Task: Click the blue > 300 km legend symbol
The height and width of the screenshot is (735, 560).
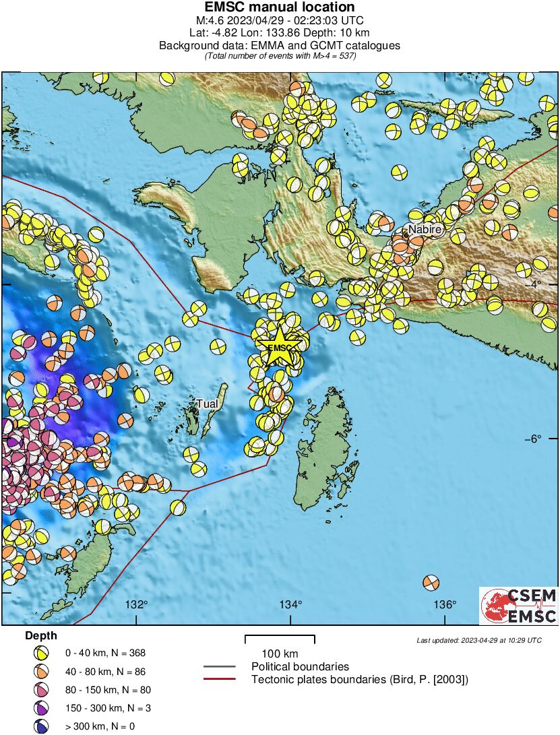Action: (x=42, y=726)
